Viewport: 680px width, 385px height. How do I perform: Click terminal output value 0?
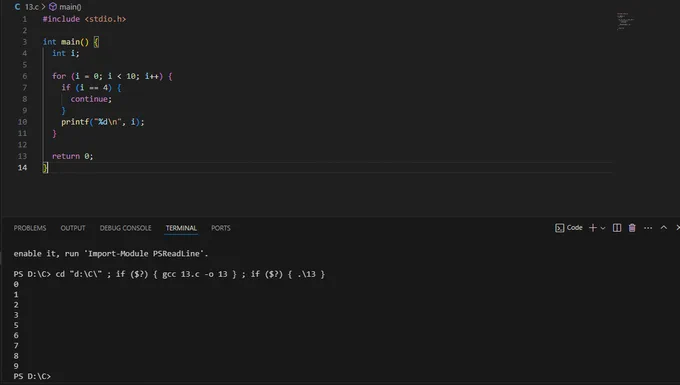16,284
